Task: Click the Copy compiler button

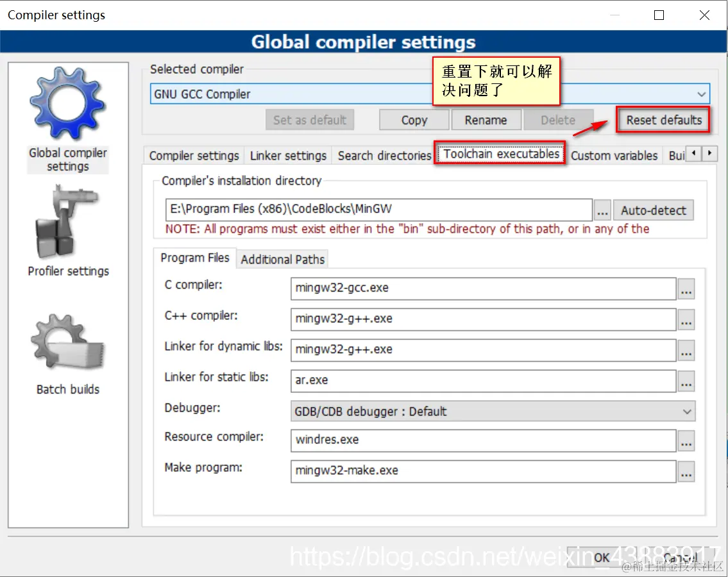Action: point(414,121)
